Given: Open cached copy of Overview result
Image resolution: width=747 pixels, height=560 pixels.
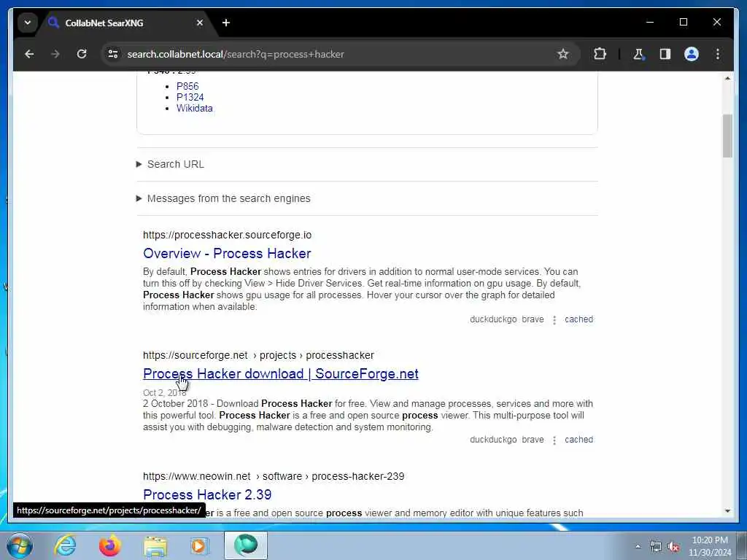Looking at the screenshot, I should [578, 319].
